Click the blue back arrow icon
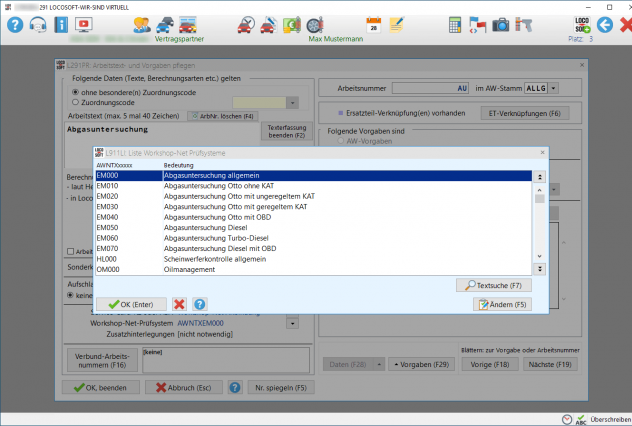The image size is (632, 426). (x=604, y=24)
